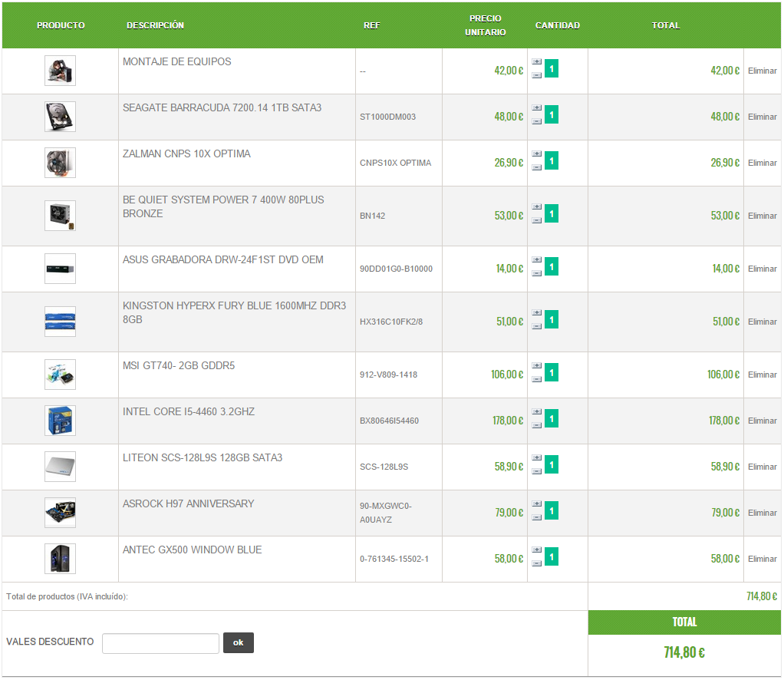Remove Seagate Barracuda via Eliminar link
The height and width of the screenshot is (680, 784).
click(x=762, y=117)
